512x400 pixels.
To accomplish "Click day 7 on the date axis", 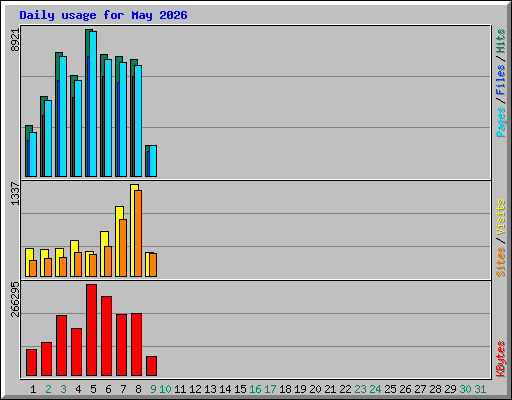I will point(123,389).
